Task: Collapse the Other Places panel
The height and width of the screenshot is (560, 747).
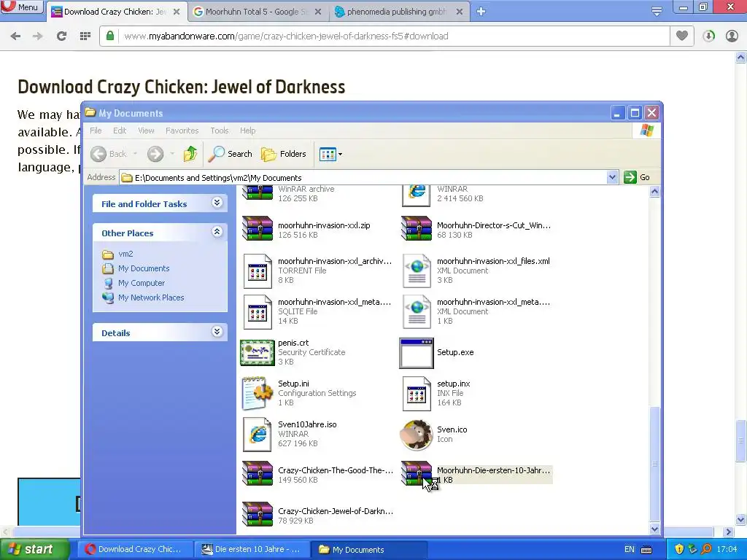Action: pos(217,233)
